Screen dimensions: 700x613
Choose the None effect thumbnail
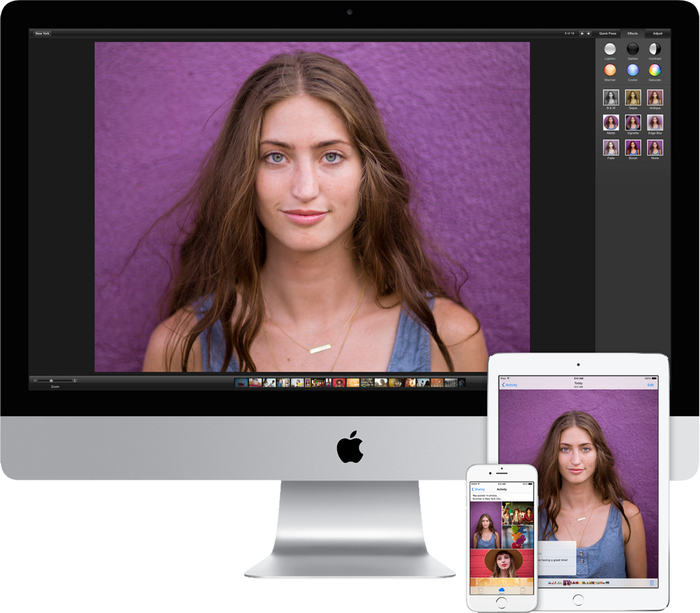pyautogui.click(x=655, y=147)
